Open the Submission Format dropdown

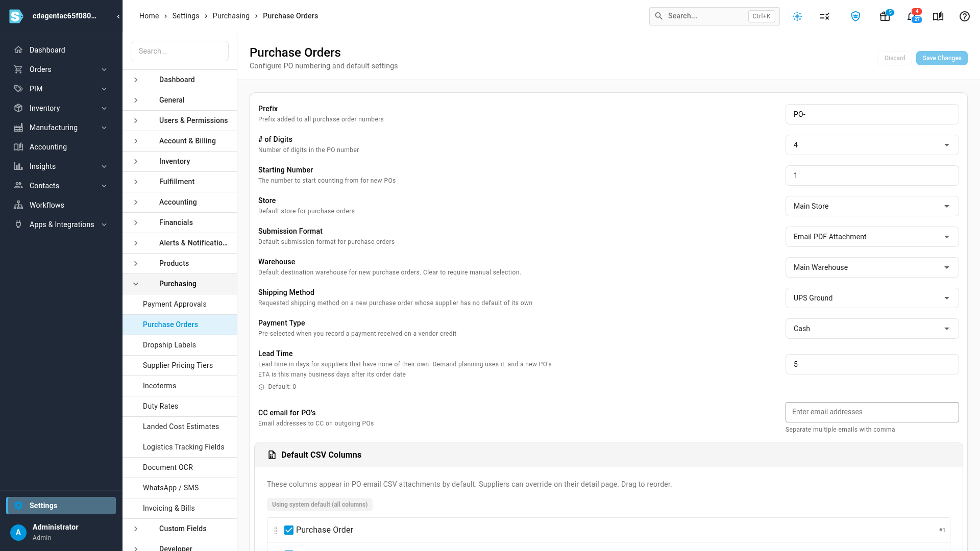872,237
